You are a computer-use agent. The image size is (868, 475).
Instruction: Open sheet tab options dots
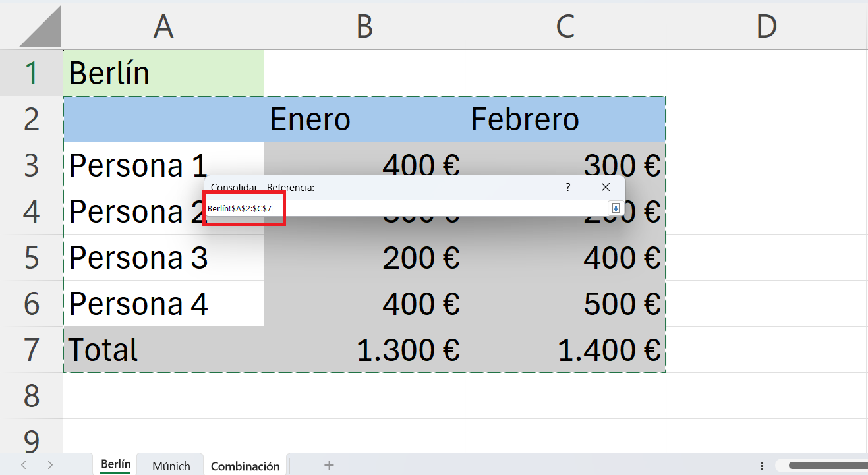point(762,465)
